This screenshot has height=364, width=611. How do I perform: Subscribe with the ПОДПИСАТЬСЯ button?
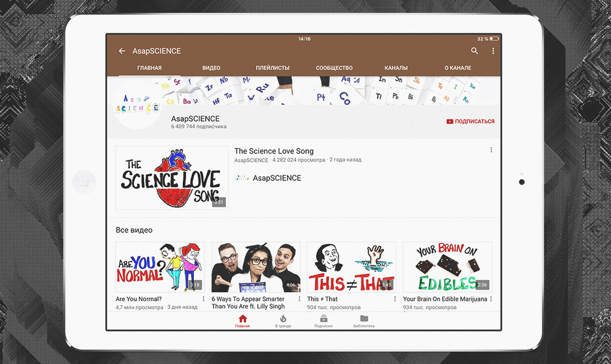coord(470,122)
